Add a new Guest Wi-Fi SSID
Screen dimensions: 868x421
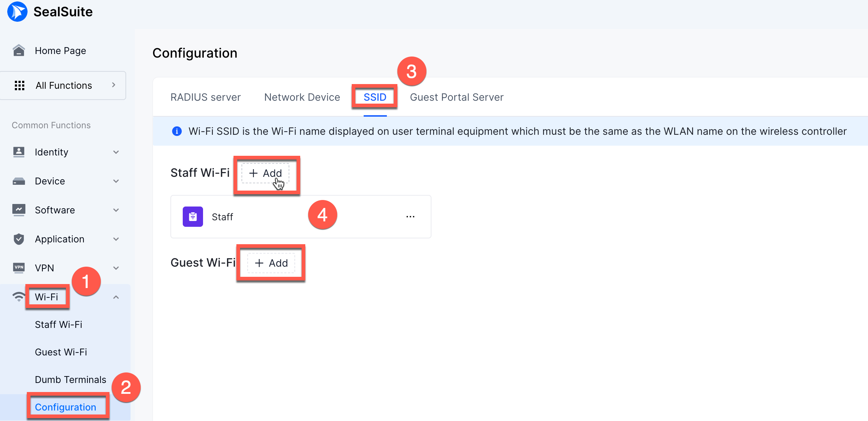tap(271, 263)
